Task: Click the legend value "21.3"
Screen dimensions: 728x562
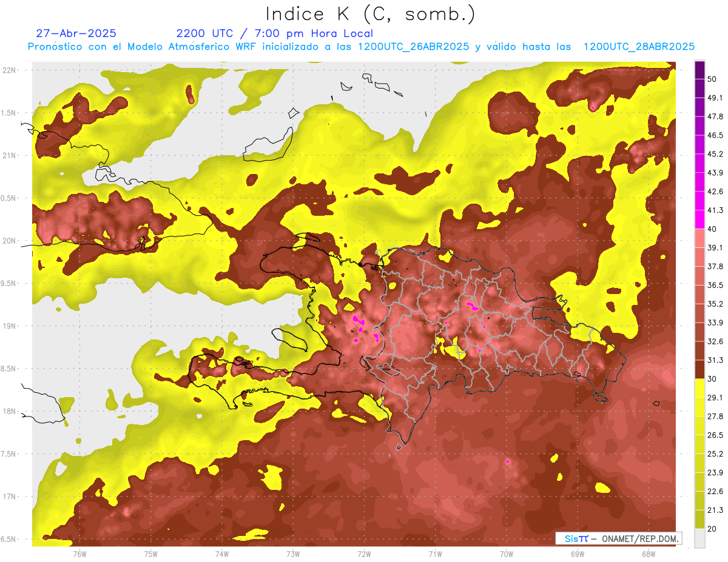Action: tap(715, 510)
